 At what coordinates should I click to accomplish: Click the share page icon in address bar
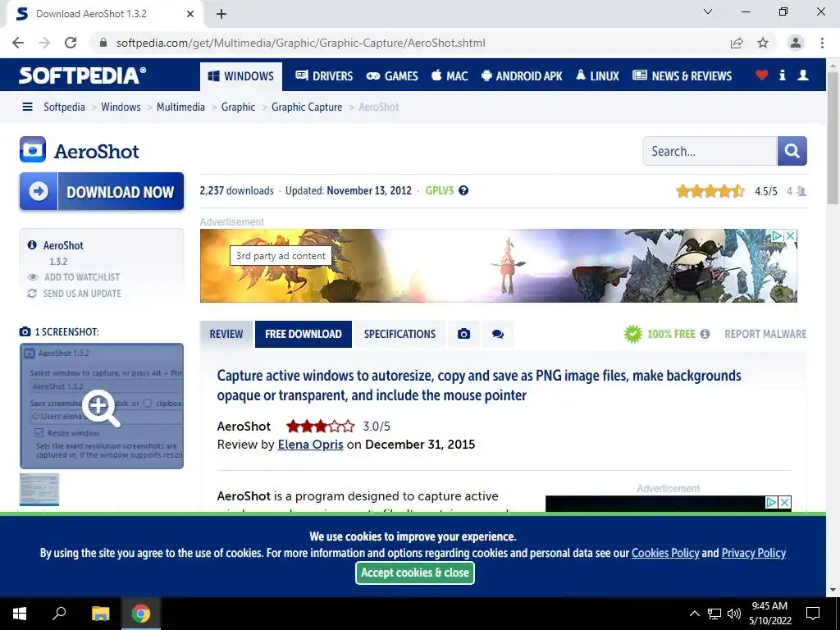pyautogui.click(x=737, y=43)
